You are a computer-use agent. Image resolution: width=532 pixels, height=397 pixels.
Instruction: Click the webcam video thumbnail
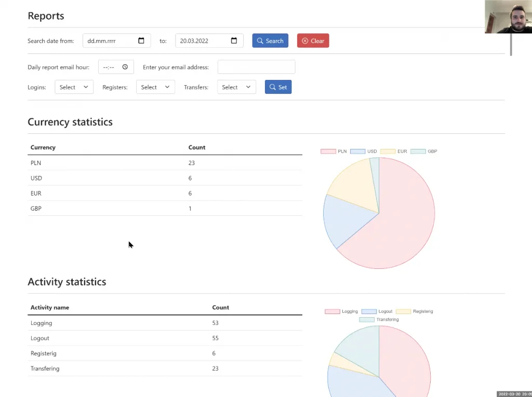pos(508,17)
